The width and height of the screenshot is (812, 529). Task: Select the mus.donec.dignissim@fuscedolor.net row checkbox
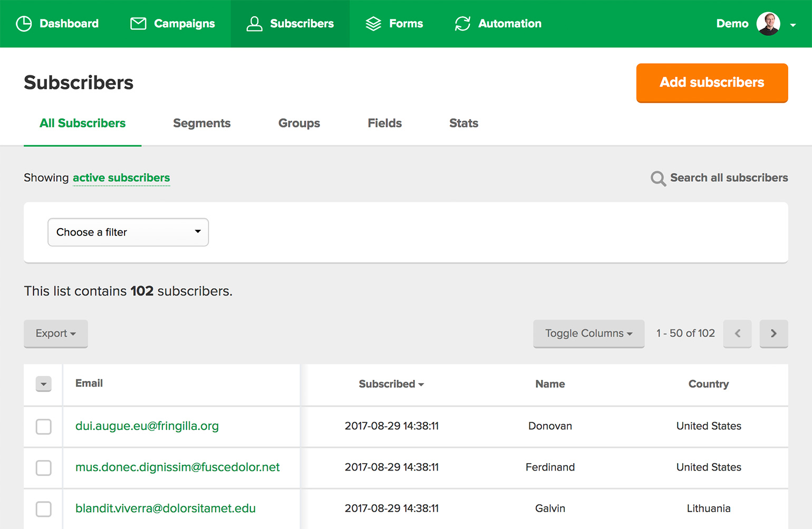tap(44, 467)
